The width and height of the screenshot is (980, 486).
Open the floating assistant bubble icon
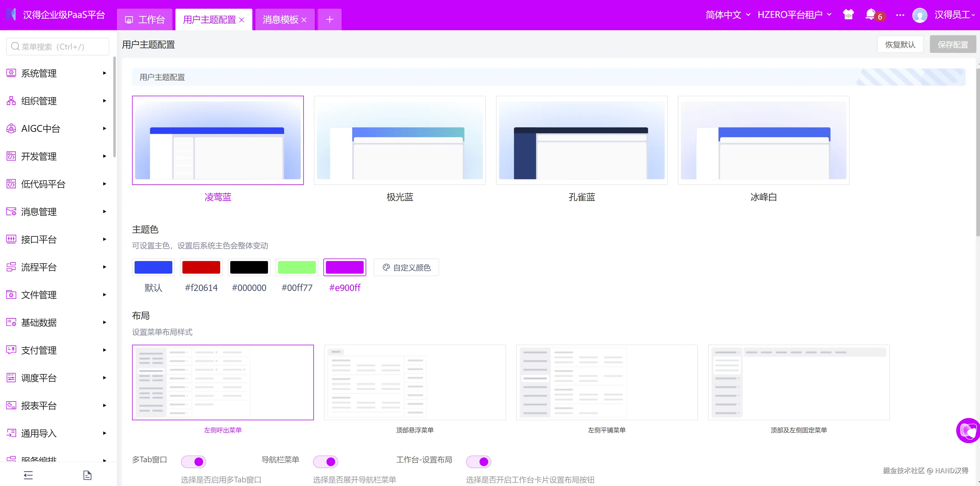[968, 430]
